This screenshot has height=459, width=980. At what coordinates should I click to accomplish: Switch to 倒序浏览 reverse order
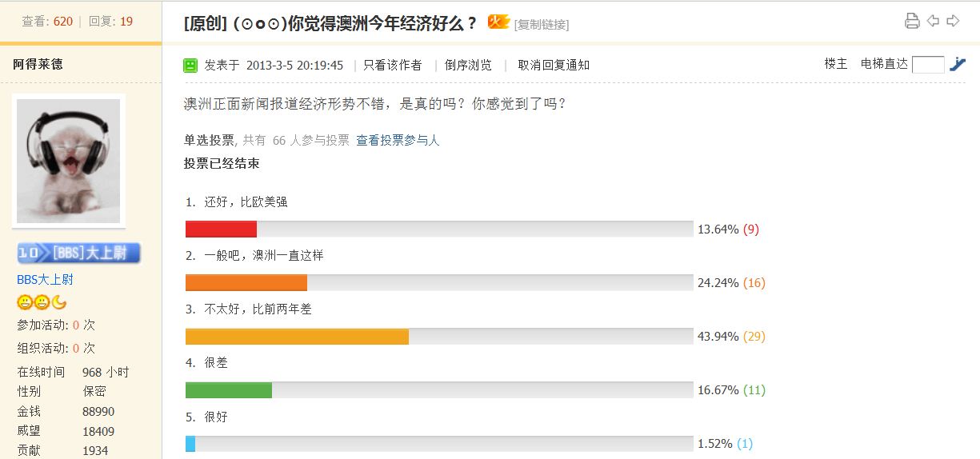pyautogui.click(x=468, y=66)
